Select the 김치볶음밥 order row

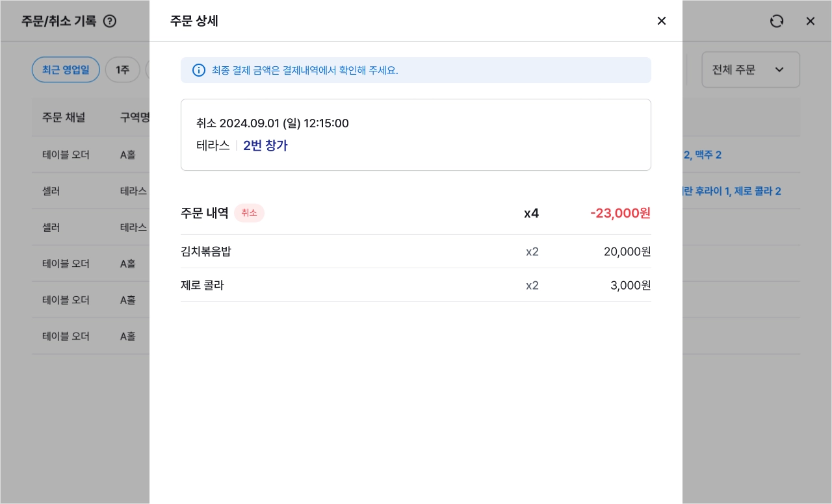pyautogui.click(x=416, y=251)
